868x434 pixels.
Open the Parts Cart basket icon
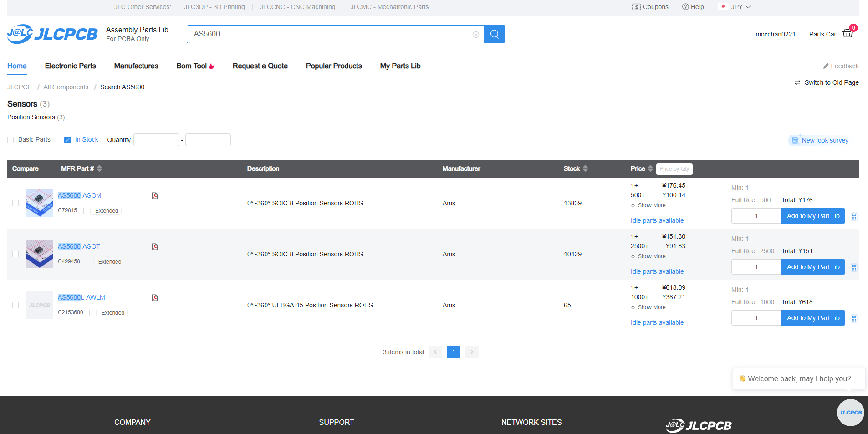(x=848, y=34)
